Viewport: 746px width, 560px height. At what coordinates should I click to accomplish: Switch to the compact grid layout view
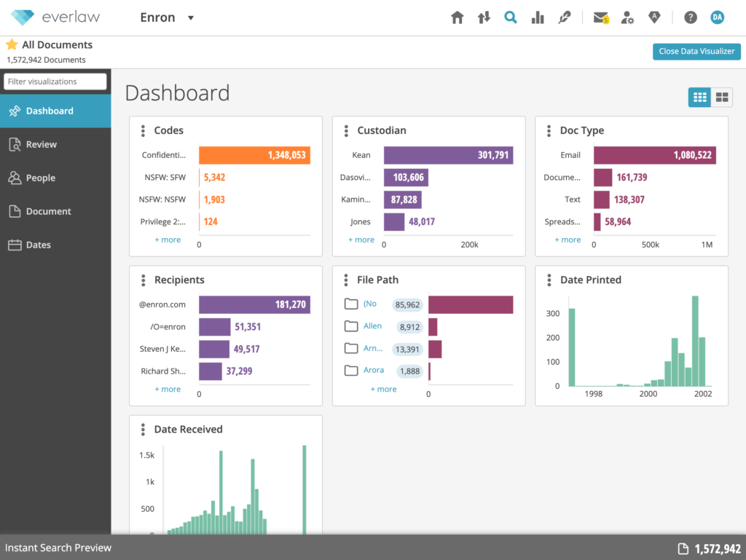click(x=699, y=97)
